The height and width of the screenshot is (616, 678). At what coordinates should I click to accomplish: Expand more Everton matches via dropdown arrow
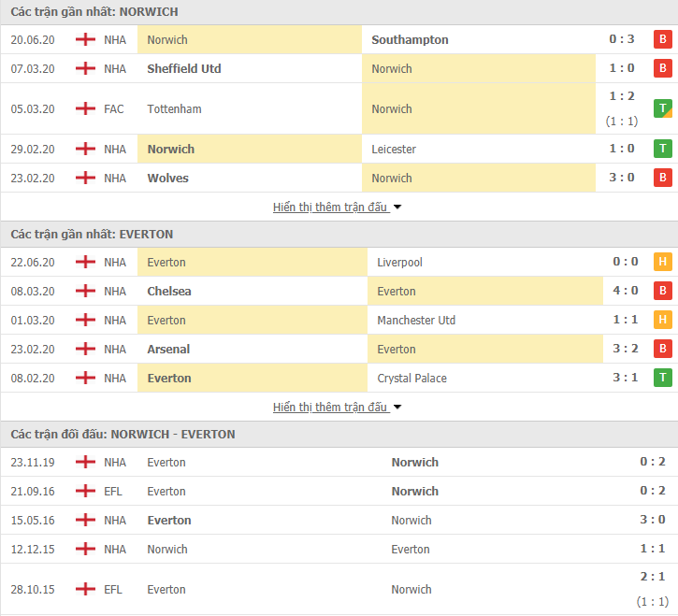tap(397, 407)
